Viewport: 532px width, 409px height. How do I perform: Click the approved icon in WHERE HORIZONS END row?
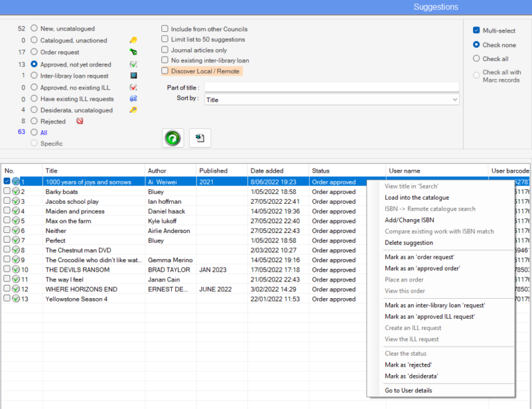16,289
